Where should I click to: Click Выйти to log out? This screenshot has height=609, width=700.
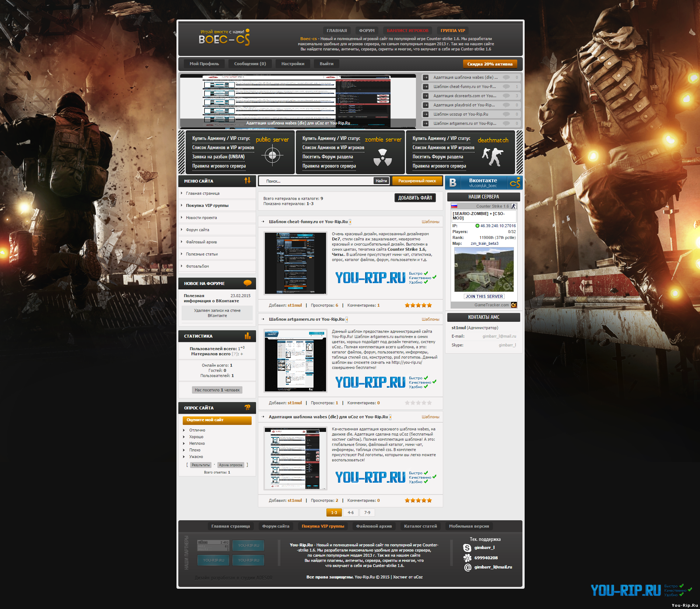click(326, 64)
